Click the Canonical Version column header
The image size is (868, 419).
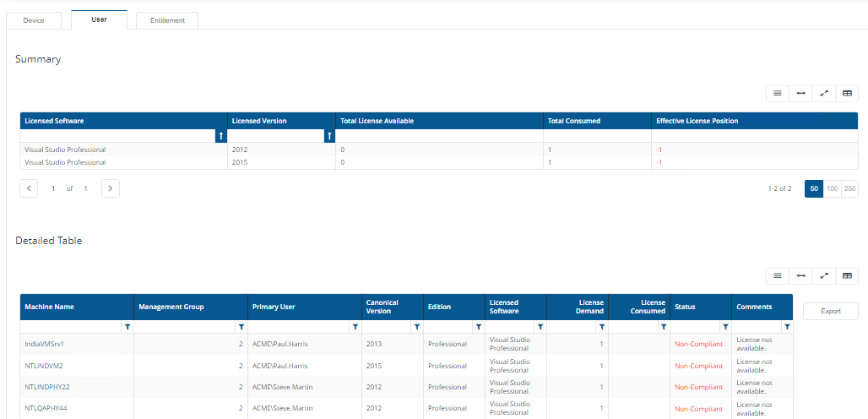click(x=393, y=307)
